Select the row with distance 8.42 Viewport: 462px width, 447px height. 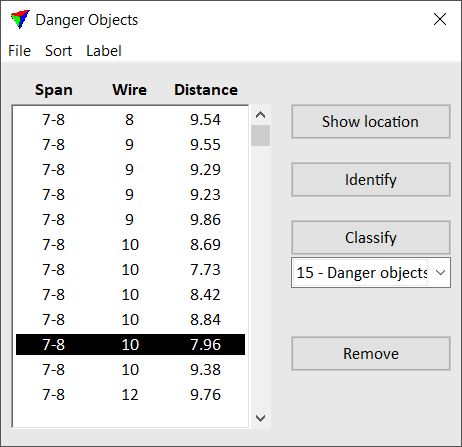click(x=130, y=295)
